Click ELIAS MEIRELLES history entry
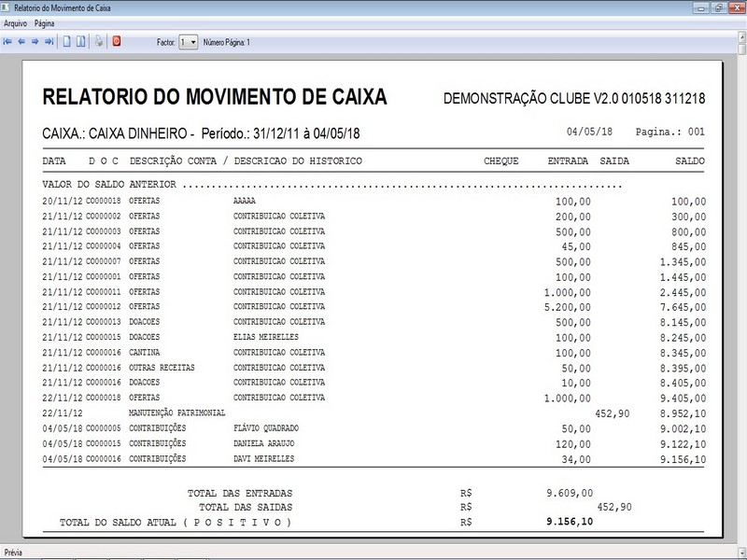The height and width of the screenshot is (560, 747). [266, 337]
